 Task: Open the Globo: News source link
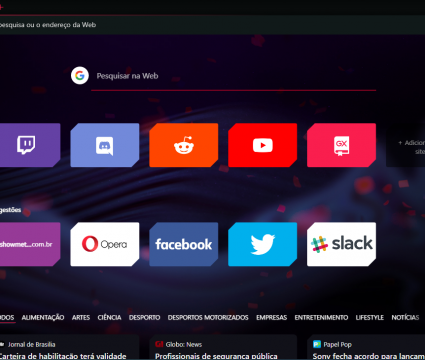184,344
